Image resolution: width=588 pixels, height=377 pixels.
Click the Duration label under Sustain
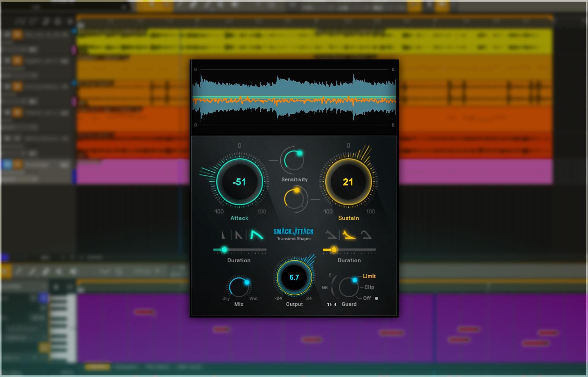click(349, 260)
